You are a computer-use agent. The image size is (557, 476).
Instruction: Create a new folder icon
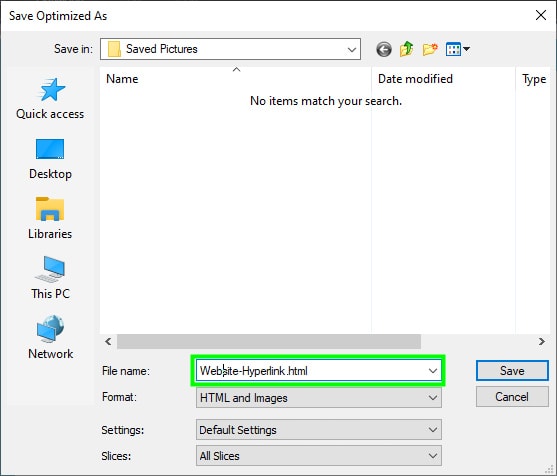tap(430, 49)
